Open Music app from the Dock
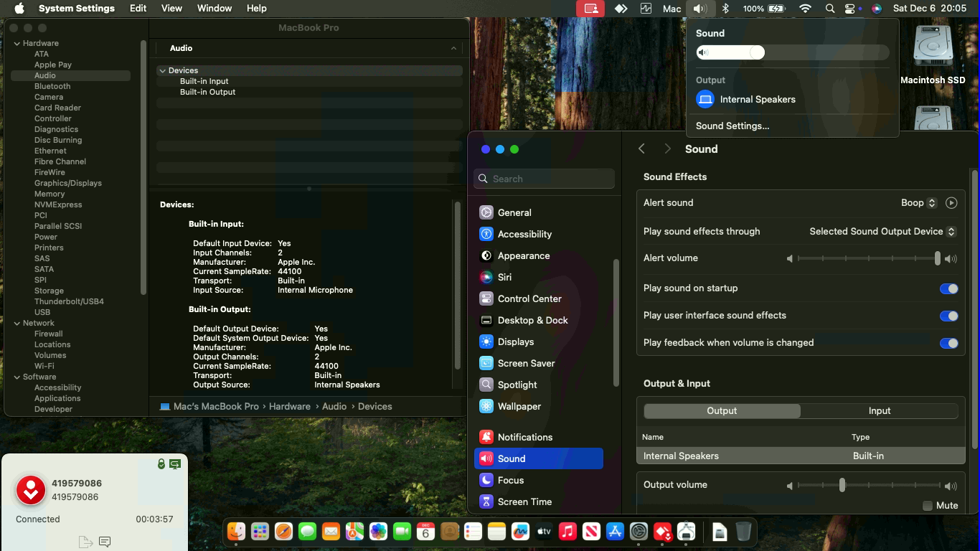 click(x=567, y=532)
